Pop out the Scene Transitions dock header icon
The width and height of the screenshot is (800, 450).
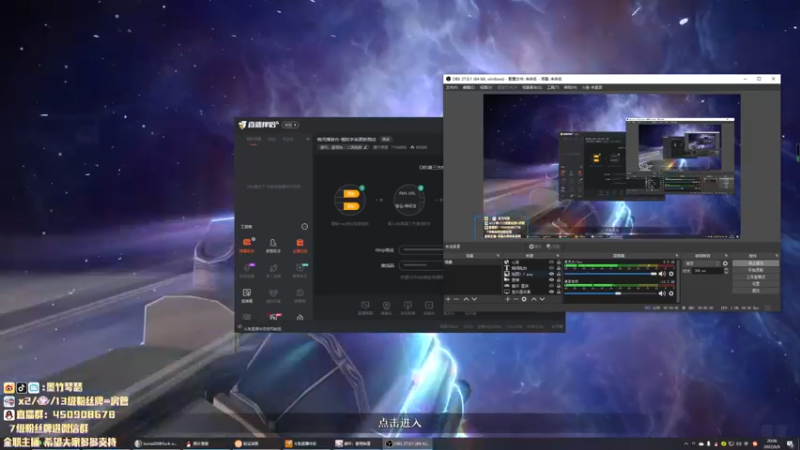pyautogui.click(x=727, y=256)
